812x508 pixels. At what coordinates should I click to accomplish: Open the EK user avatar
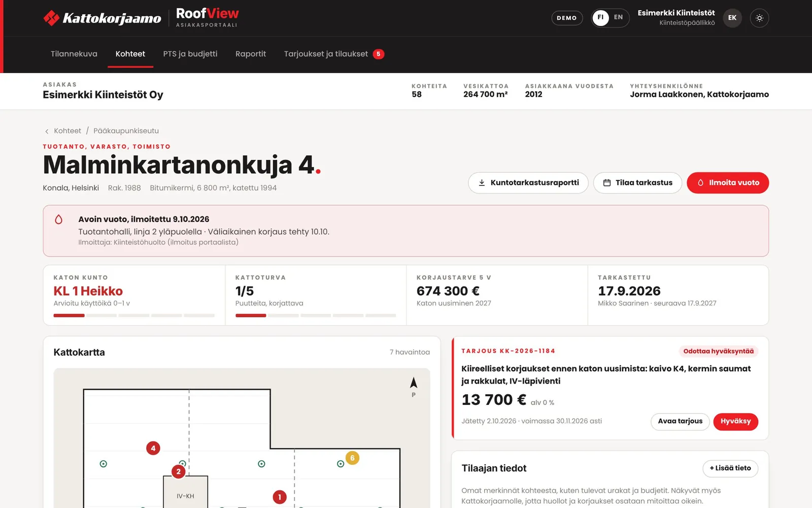point(732,18)
